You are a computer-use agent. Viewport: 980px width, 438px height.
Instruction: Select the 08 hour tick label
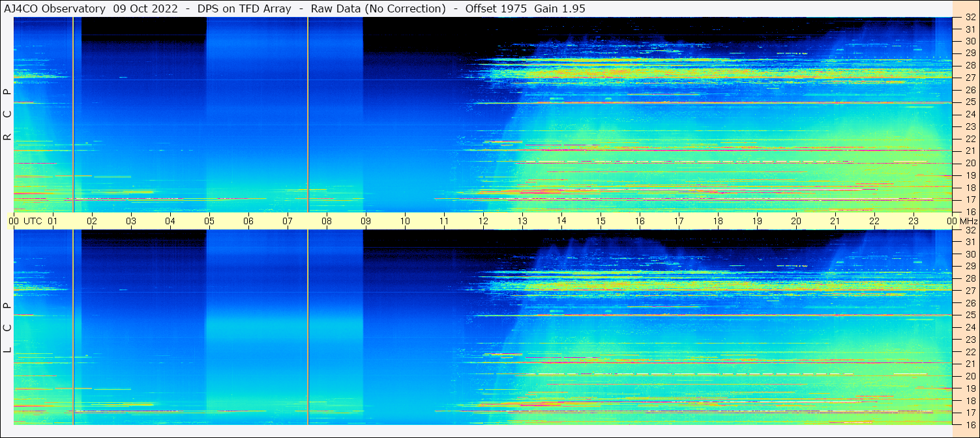[x=327, y=221]
